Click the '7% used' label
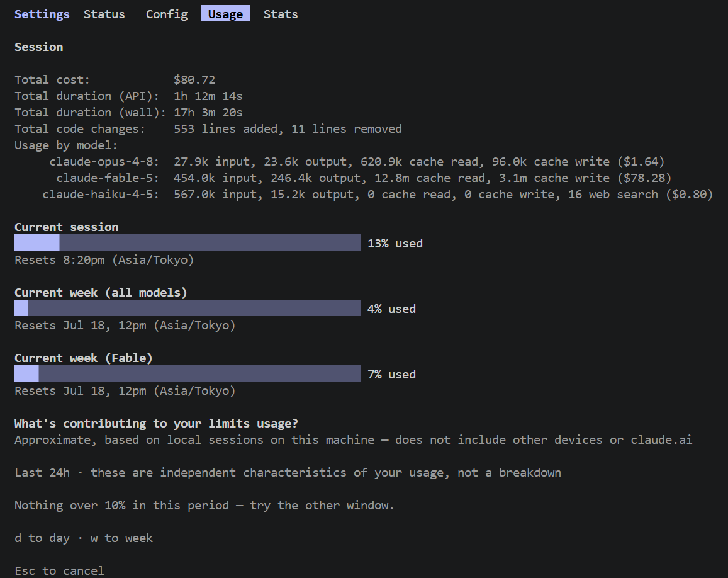This screenshot has height=578, width=728. [391, 375]
